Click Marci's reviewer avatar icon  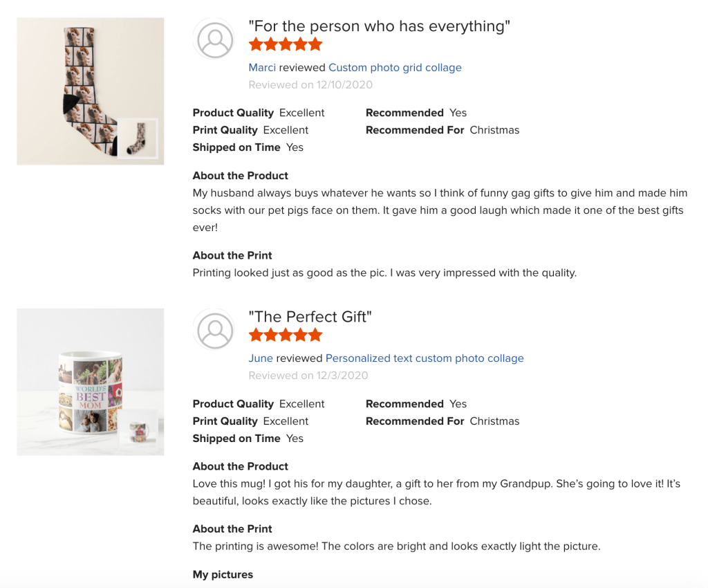(215, 39)
